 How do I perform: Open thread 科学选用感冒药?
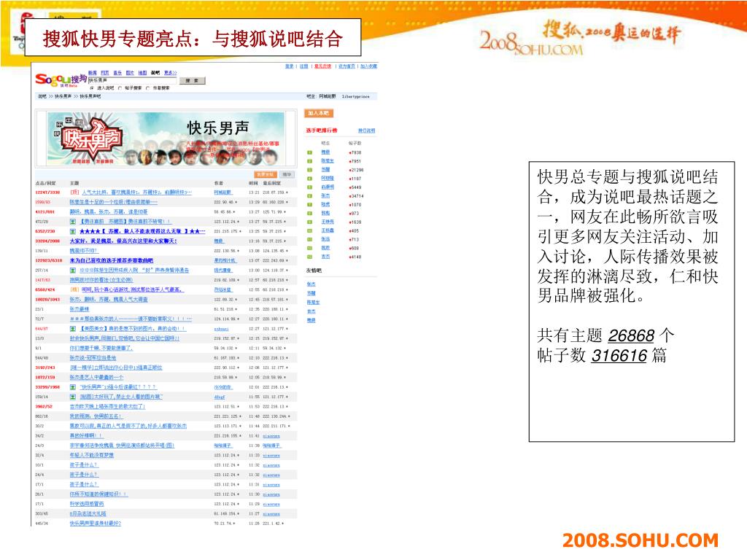87,504
